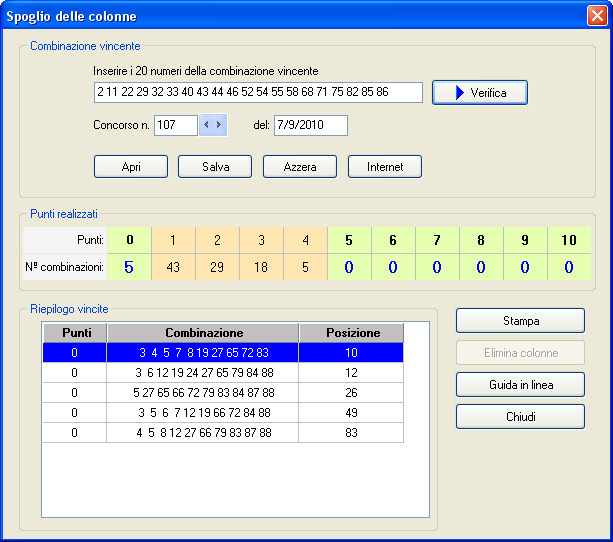Click the winning combination numbers field

click(x=257, y=93)
